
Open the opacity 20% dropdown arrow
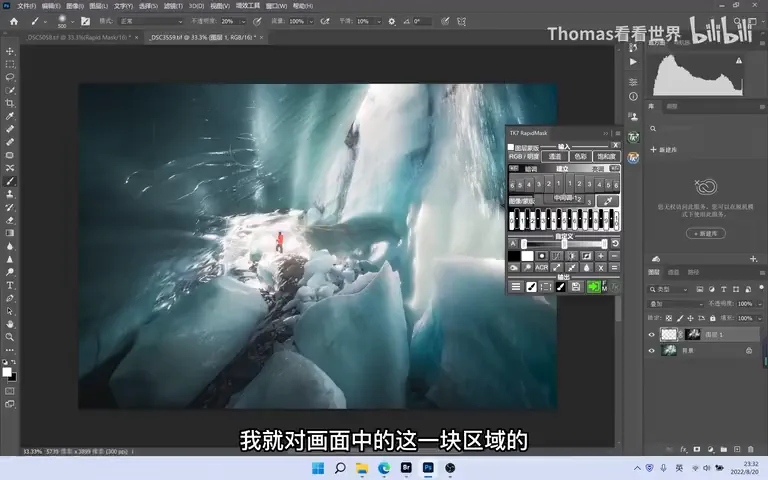(x=242, y=22)
